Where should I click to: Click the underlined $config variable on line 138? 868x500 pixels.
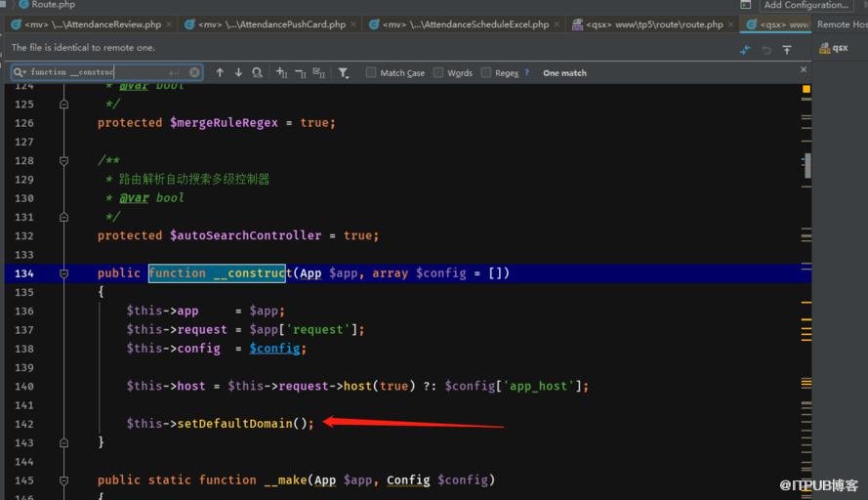coord(274,349)
